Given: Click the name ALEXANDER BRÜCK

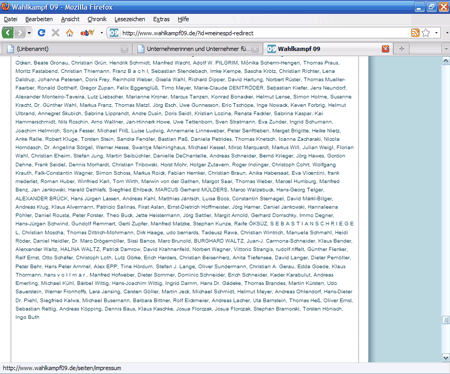Looking at the screenshot, I should pos(42,198).
